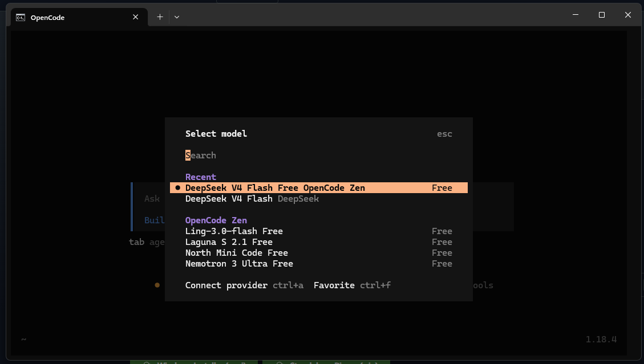Click the Free tag on highlighted row
This screenshot has height=364, width=644.
coord(442,187)
